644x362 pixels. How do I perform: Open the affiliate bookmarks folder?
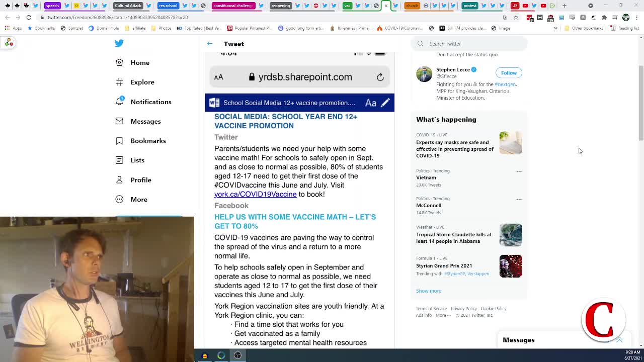[x=135, y=28]
